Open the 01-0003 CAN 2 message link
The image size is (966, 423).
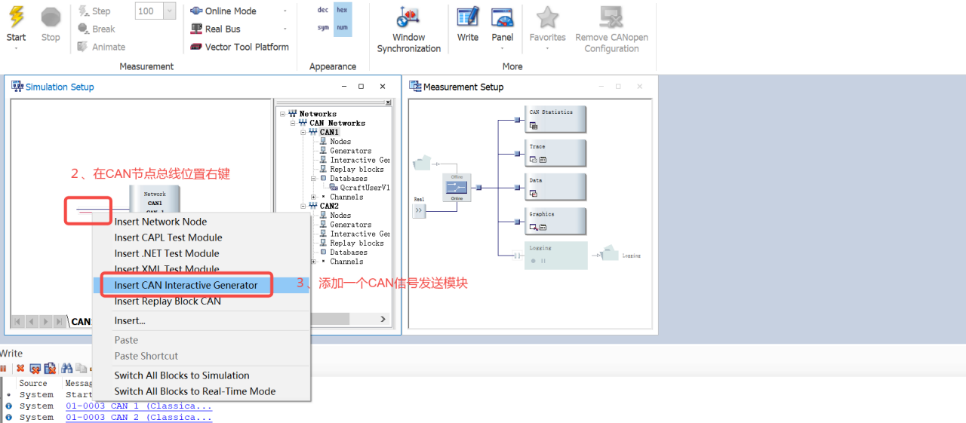(x=139, y=417)
